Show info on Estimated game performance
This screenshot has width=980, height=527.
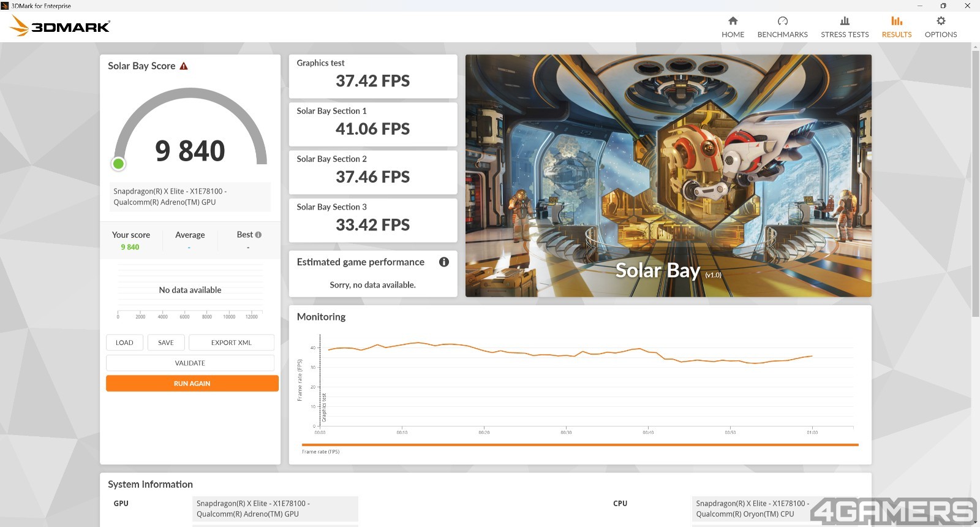tap(444, 262)
